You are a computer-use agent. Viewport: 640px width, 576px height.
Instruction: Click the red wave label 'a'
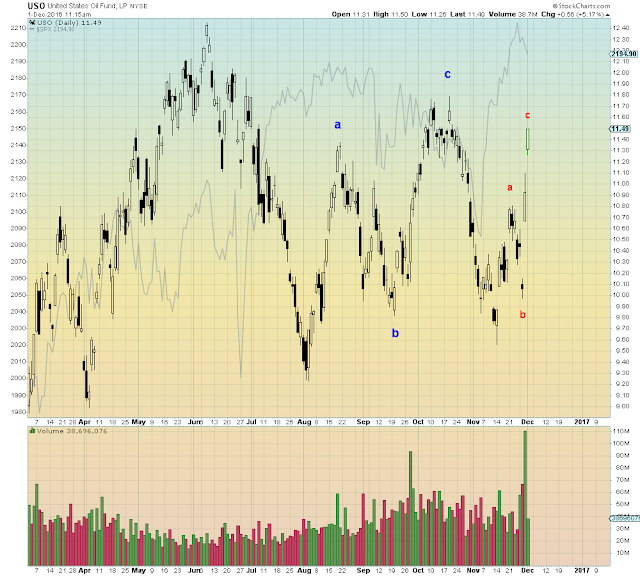pos(509,188)
